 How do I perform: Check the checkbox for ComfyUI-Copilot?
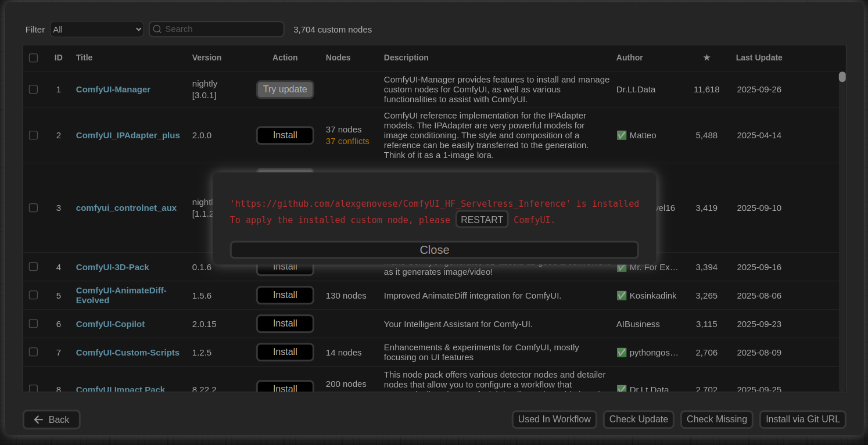(x=33, y=324)
